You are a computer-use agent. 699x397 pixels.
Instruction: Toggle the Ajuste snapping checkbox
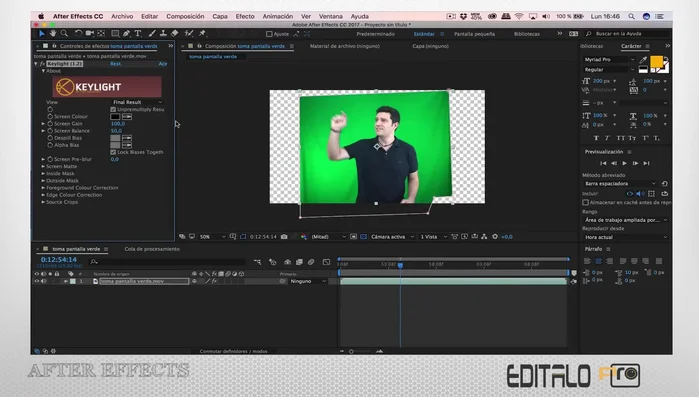(x=269, y=34)
